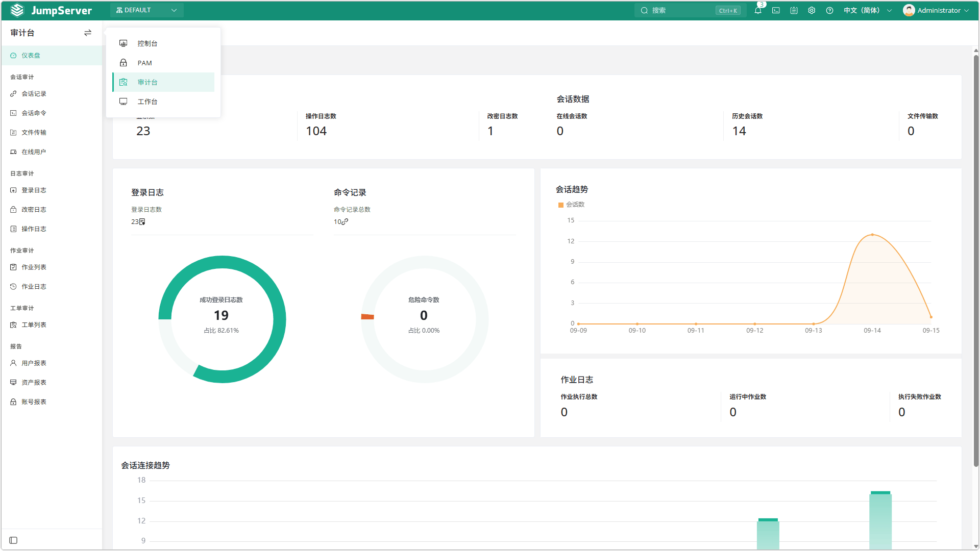Open 用户报表 in the sidebar
The width and height of the screenshot is (980, 551).
[x=52, y=363]
